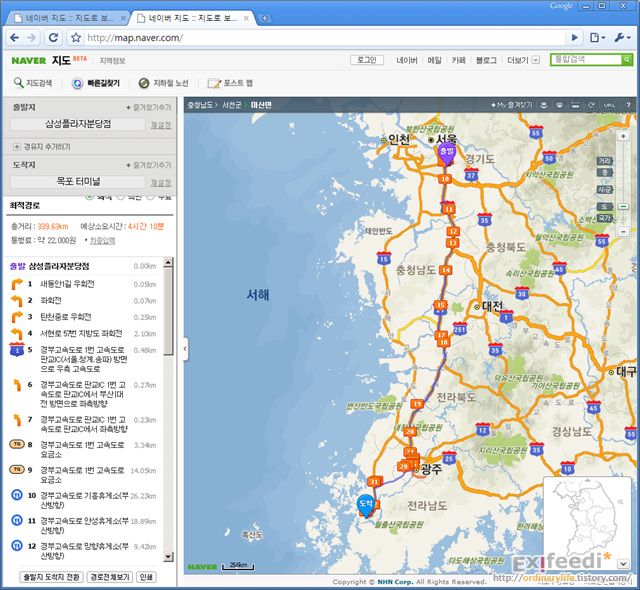Click the 출발지 도착지 전환 swap button

pos(51,577)
